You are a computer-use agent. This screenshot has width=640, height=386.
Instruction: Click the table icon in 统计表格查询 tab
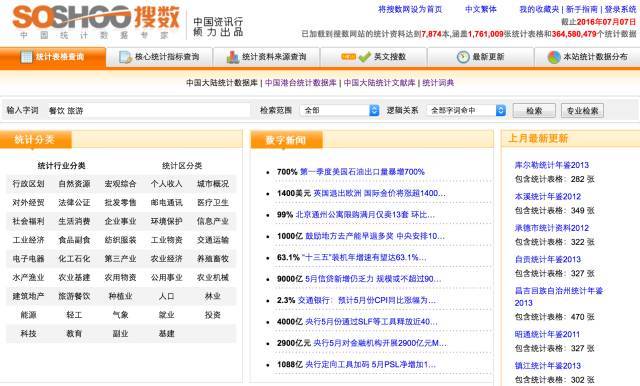[27, 57]
